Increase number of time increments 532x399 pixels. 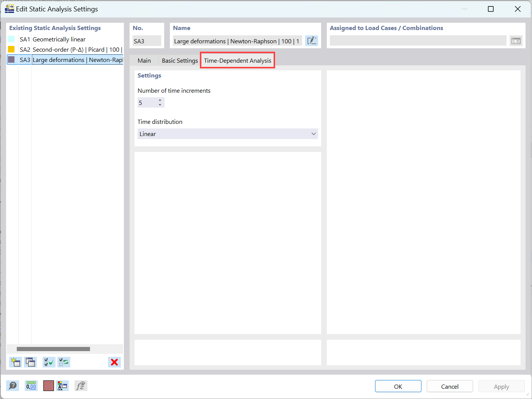(x=160, y=100)
